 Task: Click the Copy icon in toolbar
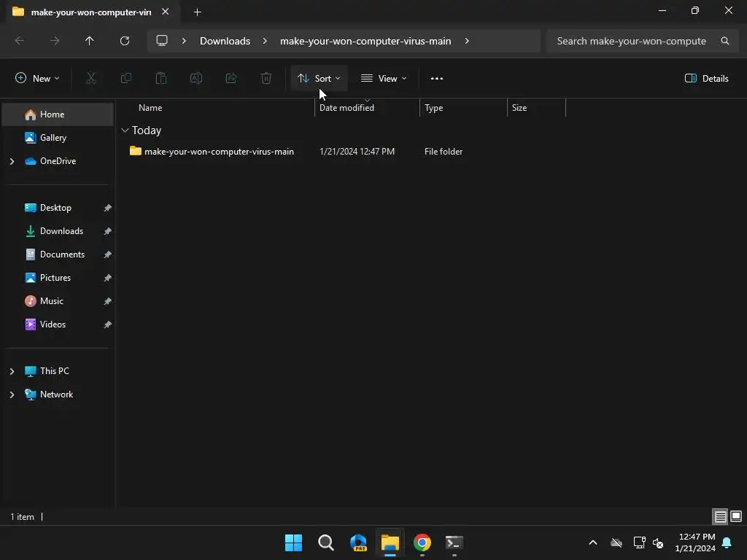pos(125,79)
